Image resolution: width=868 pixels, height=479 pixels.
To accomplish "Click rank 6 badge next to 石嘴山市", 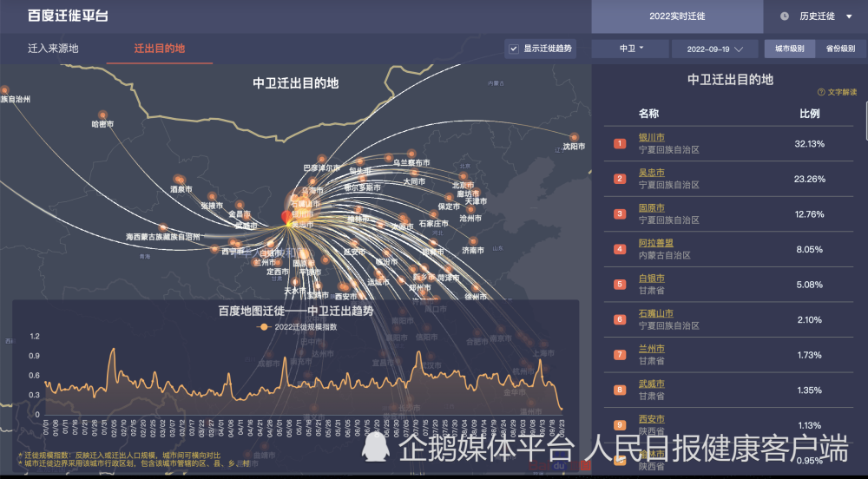I will pyautogui.click(x=620, y=319).
